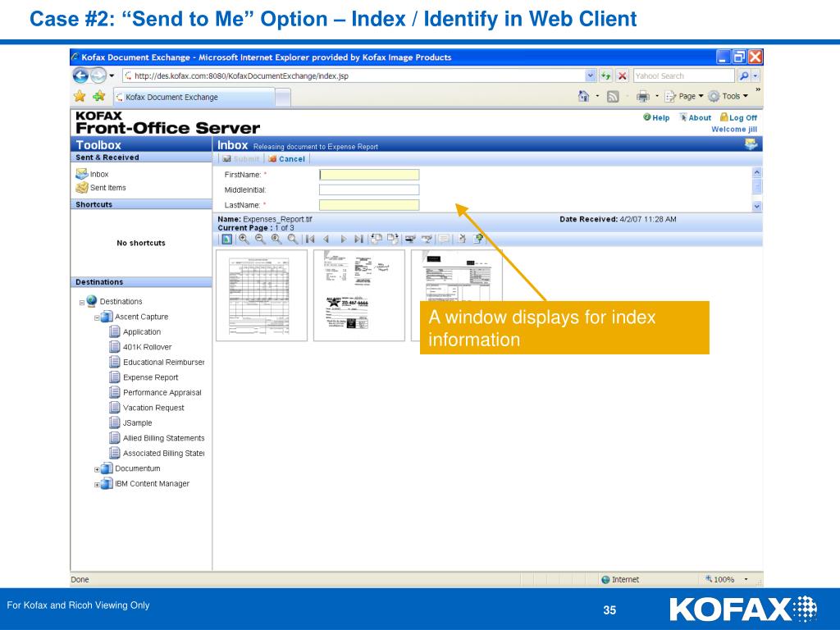Expand the IBM Content Manager folder
The width and height of the screenshot is (840, 630).
click(x=97, y=485)
